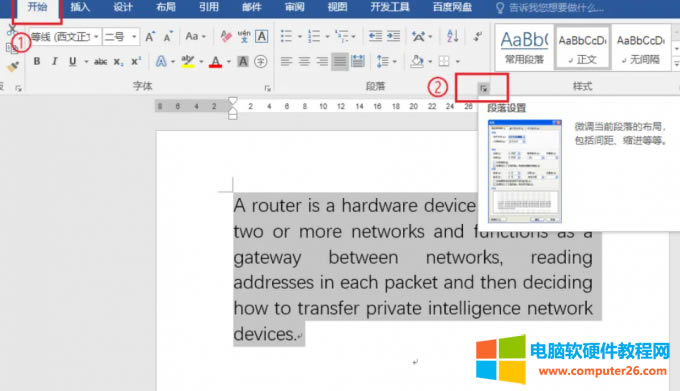Click the subscript x₂ icon
Viewport: 680px width, 391px height.
click(118, 62)
